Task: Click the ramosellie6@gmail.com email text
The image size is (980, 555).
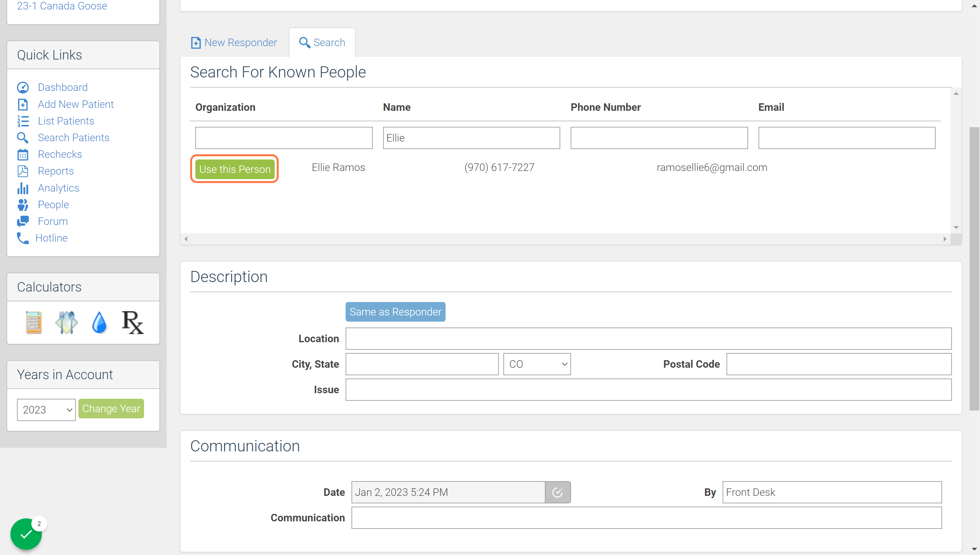Action: click(712, 167)
